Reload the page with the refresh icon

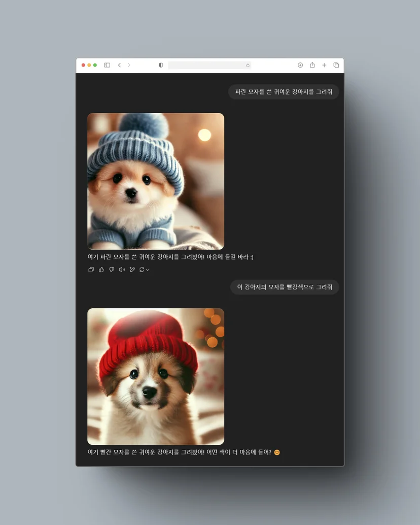point(248,65)
